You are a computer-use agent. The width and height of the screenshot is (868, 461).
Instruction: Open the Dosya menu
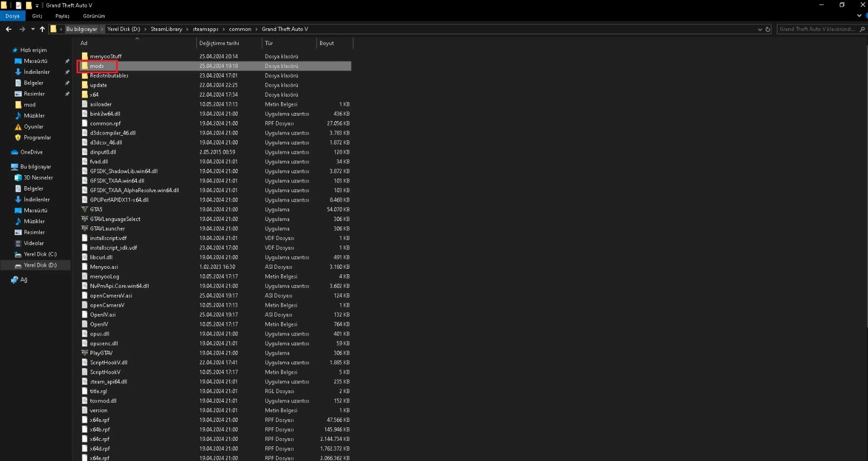click(x=12, y=16)
